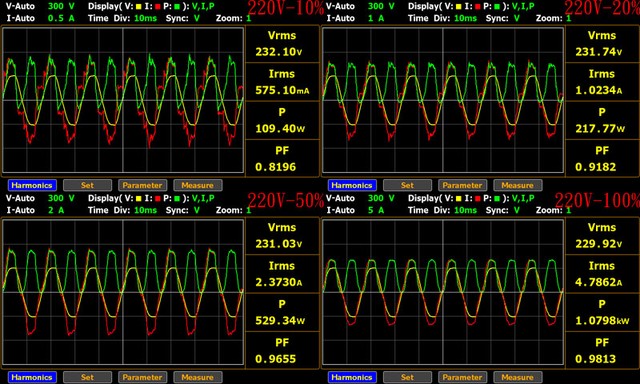Select Parameter in the 220V-20% panel
The width and height of the screenshot is (640, 384).
[462, 185]
